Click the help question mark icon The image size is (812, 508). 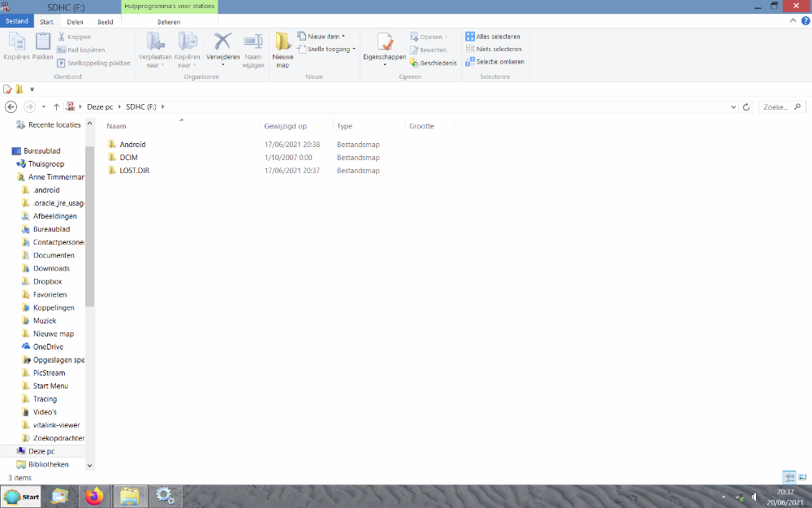point(805,22)
